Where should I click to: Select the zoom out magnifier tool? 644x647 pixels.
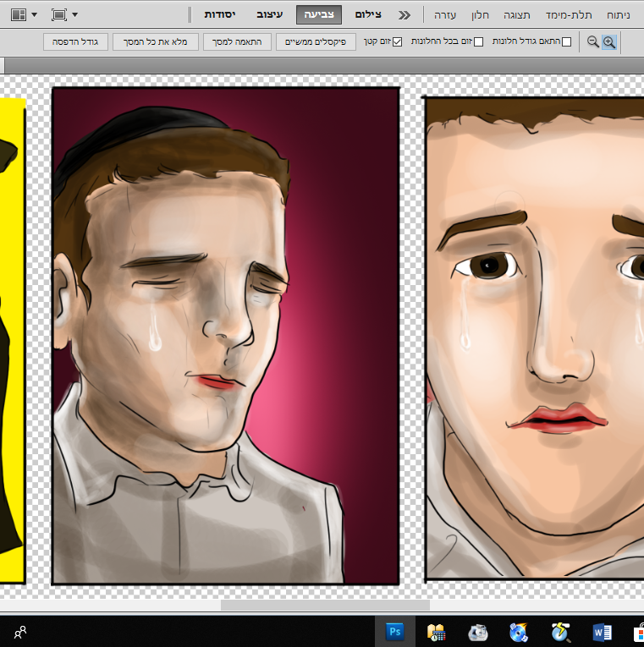[x=592, y=41]
